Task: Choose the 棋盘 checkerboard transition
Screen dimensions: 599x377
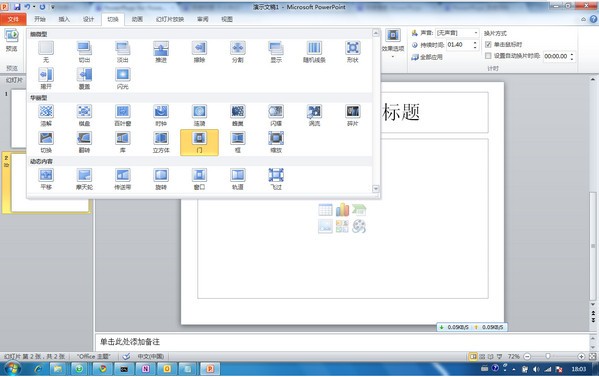Action: point(84,115)
